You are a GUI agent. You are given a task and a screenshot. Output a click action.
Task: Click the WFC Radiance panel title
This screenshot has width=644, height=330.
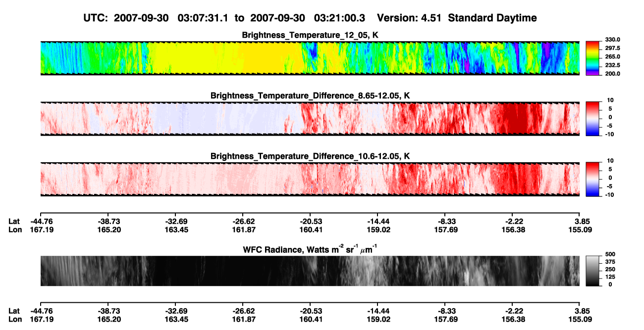310,250
